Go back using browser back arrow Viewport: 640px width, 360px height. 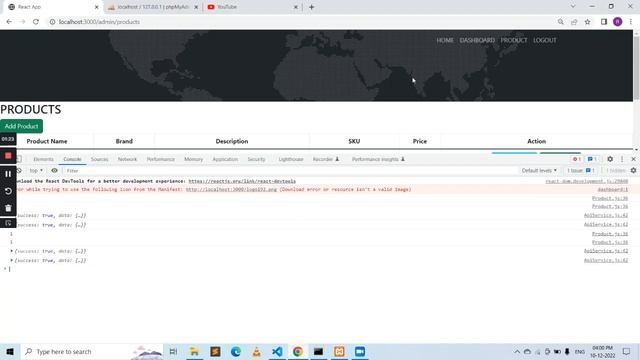[x=9, y=22]
